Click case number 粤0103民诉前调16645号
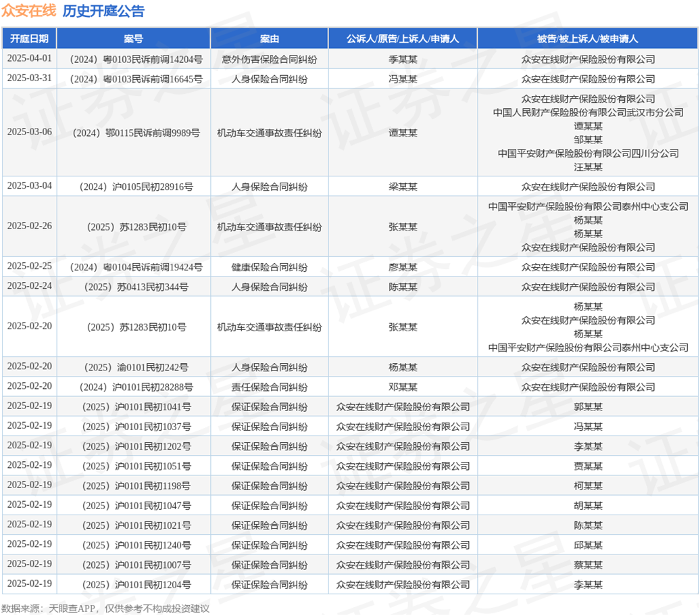Image resolution: width=700 pixels, height=616 pixels. point(136,79)
